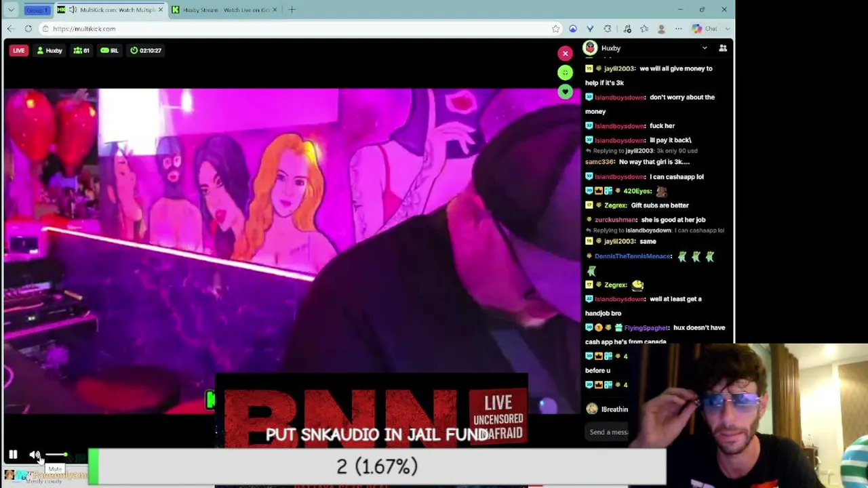Click the goal progress bar showing 2 (1.67%)
868x488 pixels.
377,466
